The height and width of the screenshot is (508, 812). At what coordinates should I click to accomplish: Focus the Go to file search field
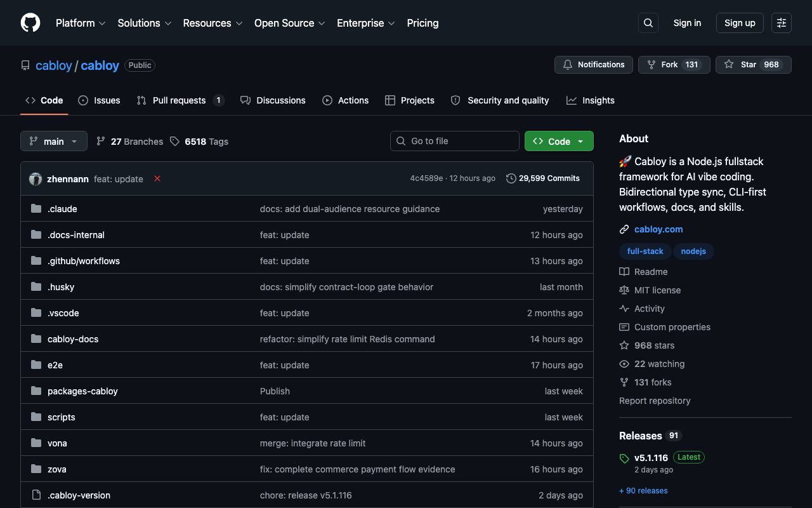pos(455,141)
